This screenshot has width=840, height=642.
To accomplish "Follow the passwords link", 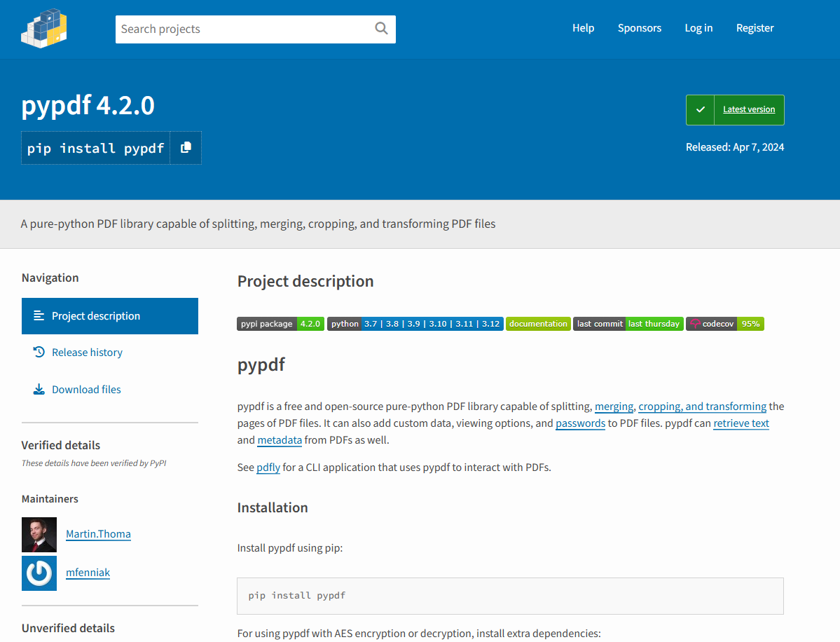I will (x=580, y=423).
